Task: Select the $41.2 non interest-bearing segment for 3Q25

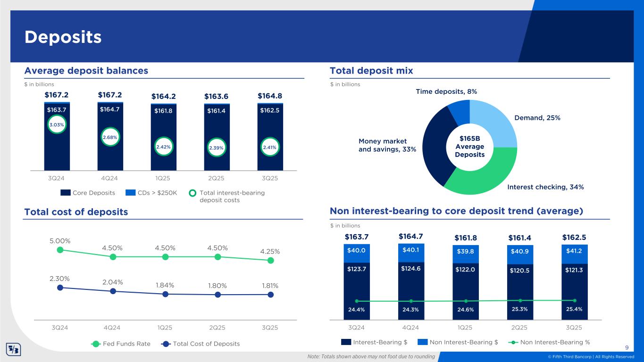Action: pyautogui.click(x=574, y=254)
